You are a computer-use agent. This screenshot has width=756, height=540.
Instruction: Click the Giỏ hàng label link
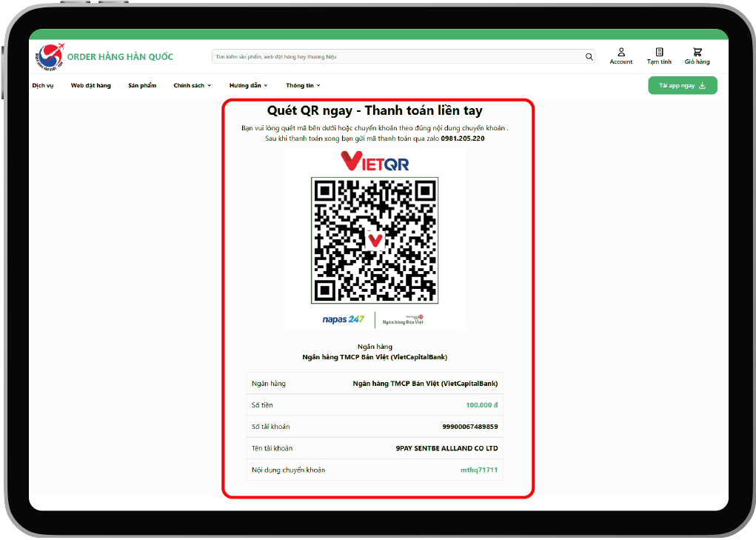click(x=698, y=61)
